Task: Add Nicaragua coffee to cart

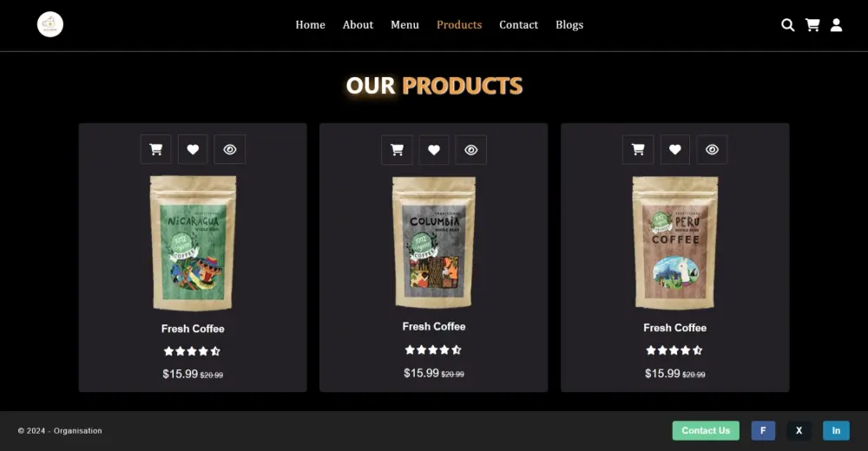Action: (x=156, y=149)
